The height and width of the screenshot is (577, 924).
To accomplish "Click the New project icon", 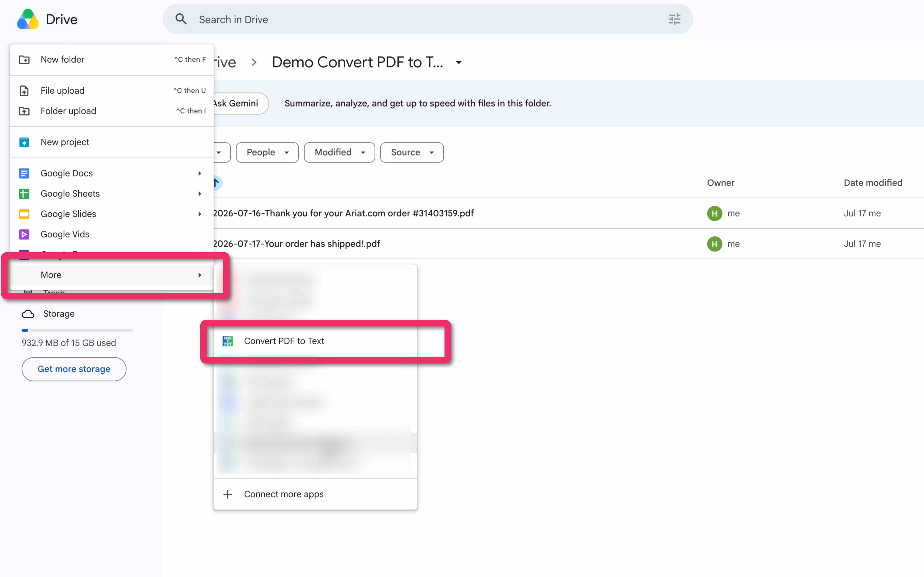I will point(24,142).
